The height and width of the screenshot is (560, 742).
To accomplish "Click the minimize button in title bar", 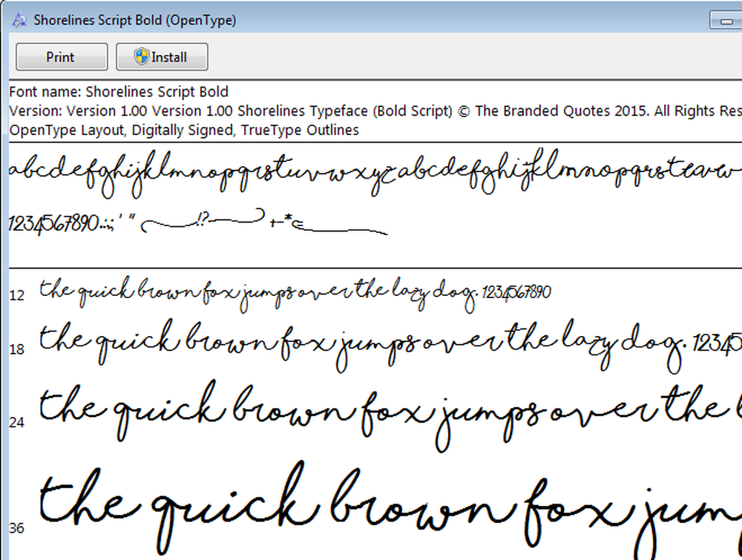I will (726, 20).
